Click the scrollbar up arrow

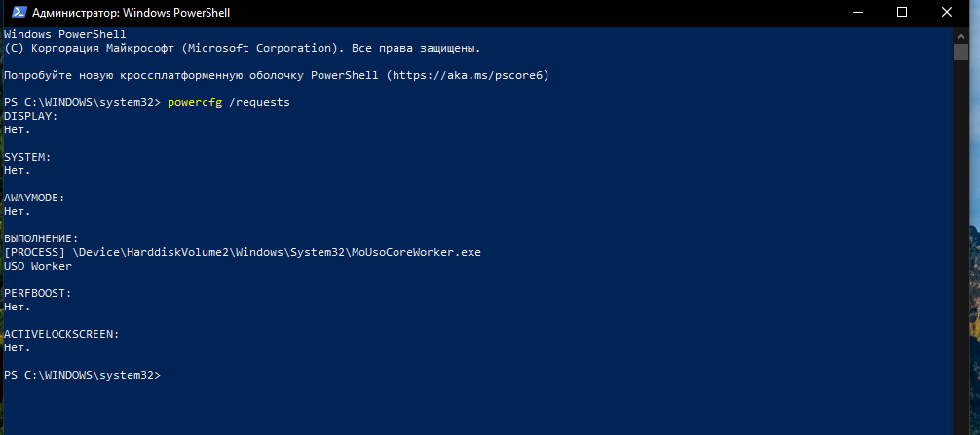(x=960, y=34)
